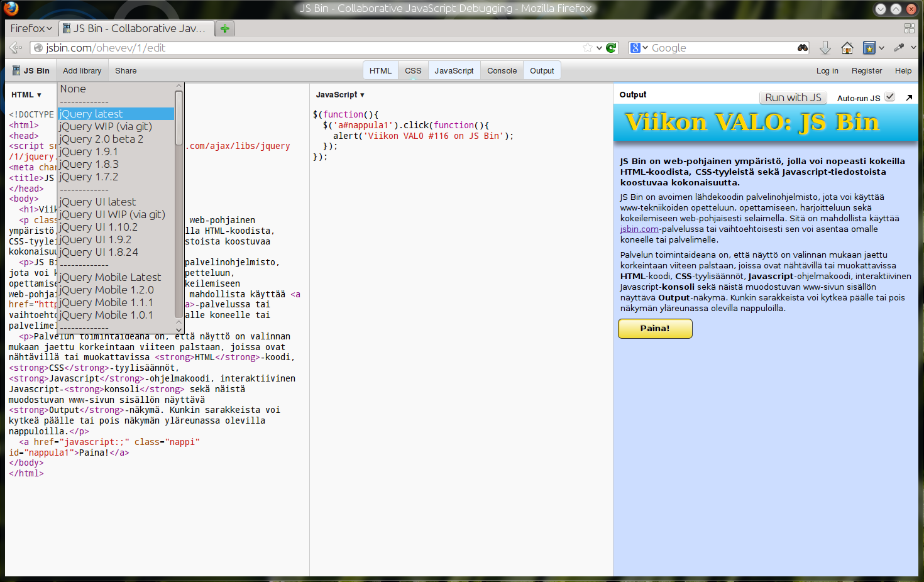Viewport: 924px width, 582px height.
Task: Click the browser back arrow button
Action: 16,48
